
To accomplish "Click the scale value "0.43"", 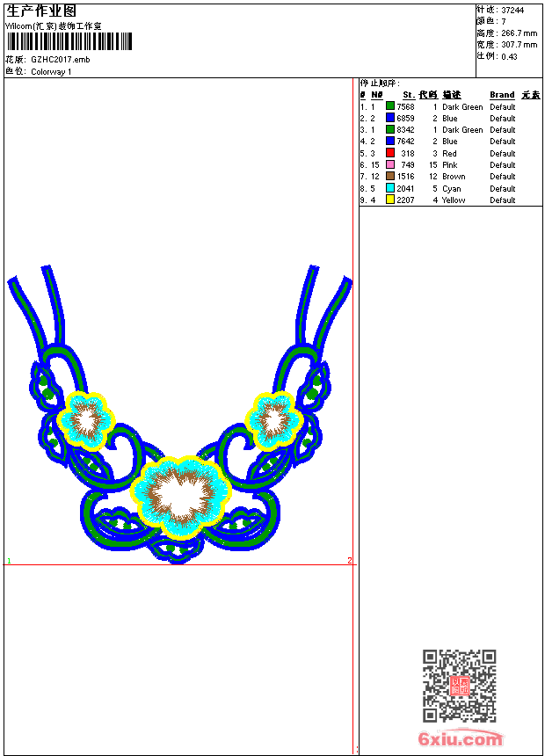I will [509, 56].
